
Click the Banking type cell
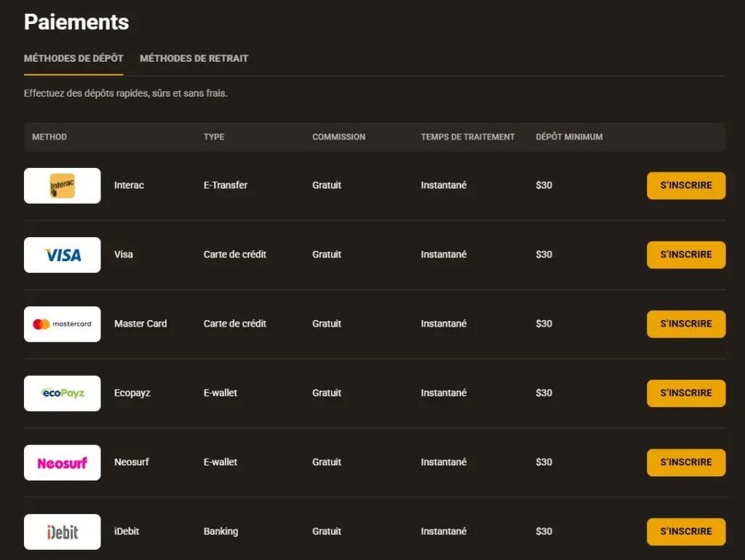click(221, 532)
